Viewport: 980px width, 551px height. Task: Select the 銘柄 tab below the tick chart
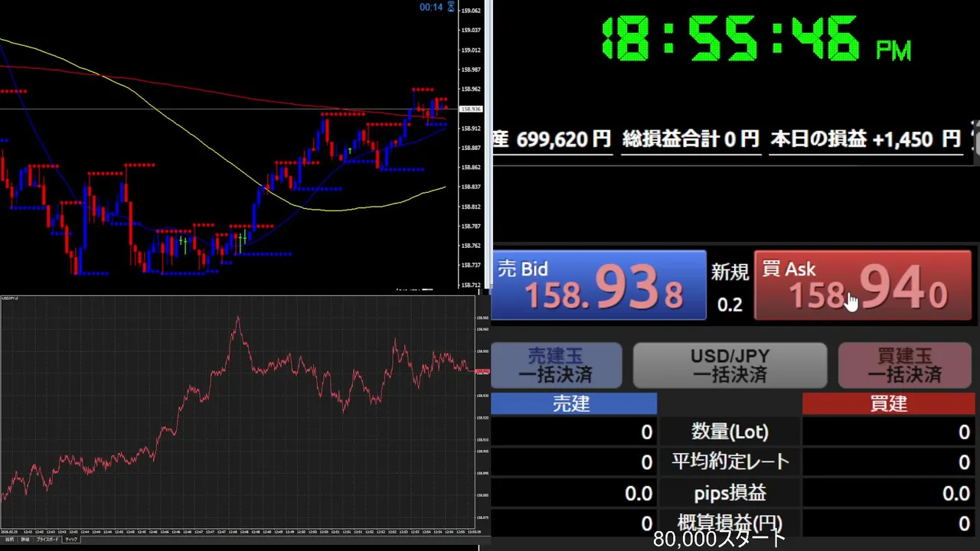coord(9,540)
